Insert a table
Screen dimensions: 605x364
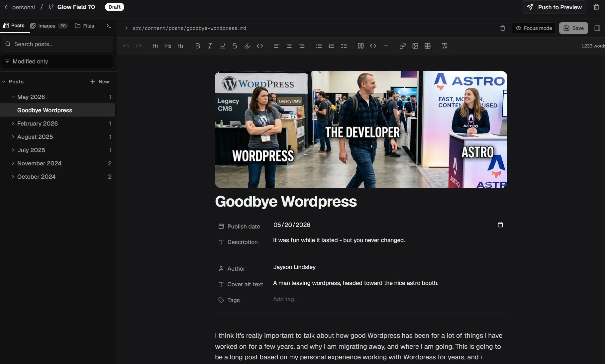428,46
